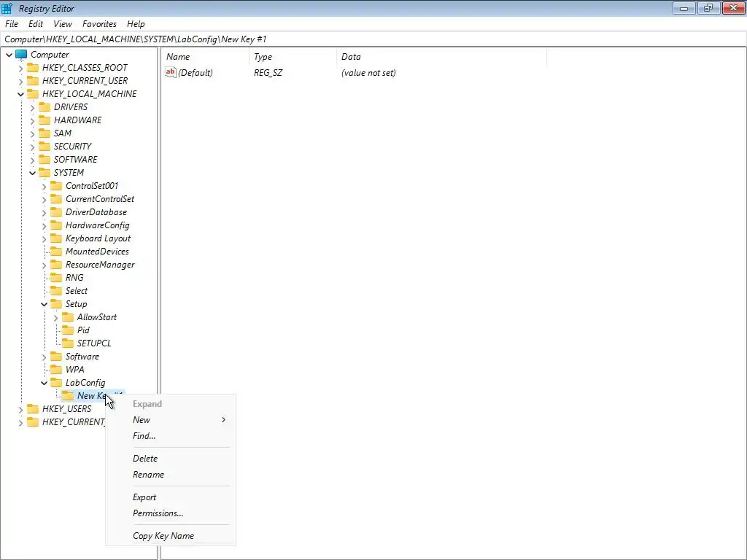Collapse the SYSTEM key
This screenshot has width=747, height=560.
pyautogui.click(x=32, y=173)
